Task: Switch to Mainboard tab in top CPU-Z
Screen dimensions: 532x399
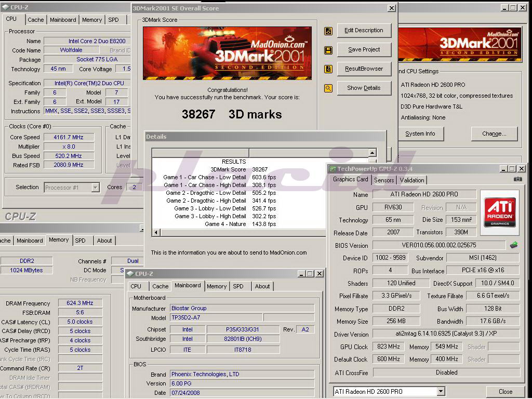Action: tap(63, 20)
